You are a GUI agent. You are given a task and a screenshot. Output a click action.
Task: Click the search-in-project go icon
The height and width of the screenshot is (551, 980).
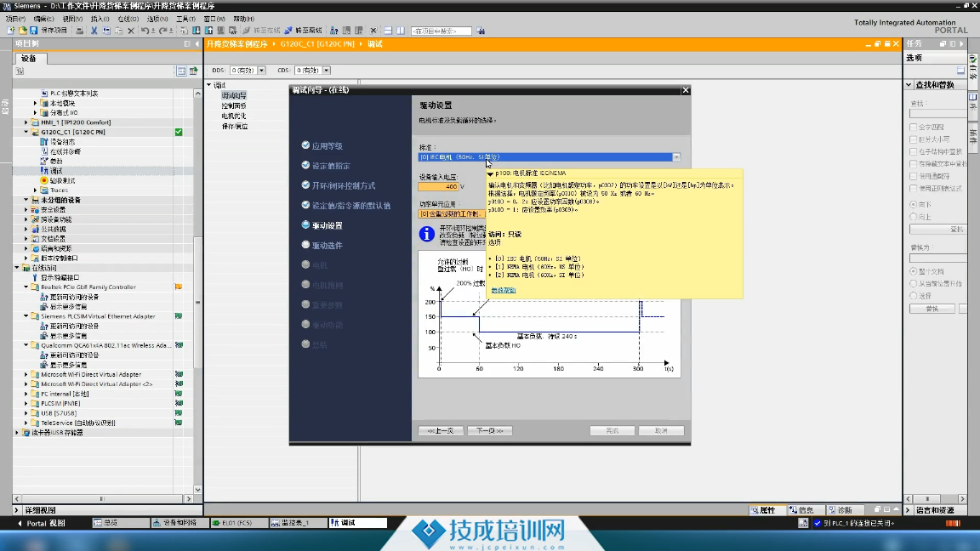(x=481, y=30)
